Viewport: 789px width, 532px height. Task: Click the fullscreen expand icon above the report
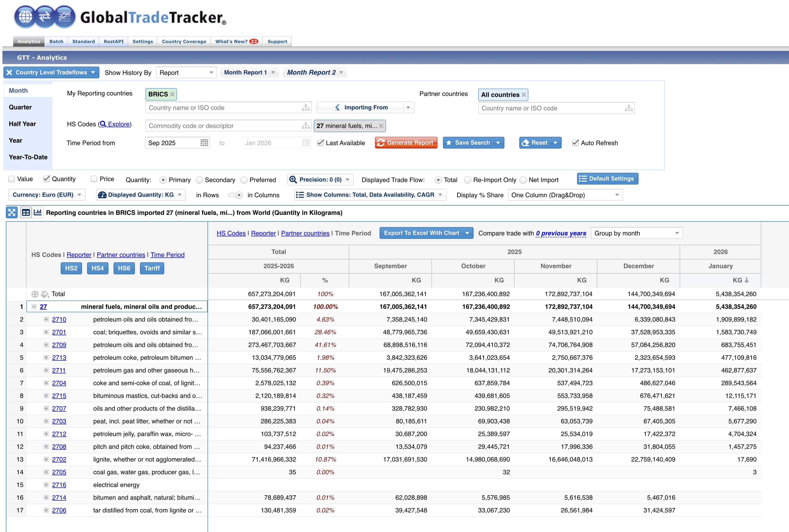12,212
